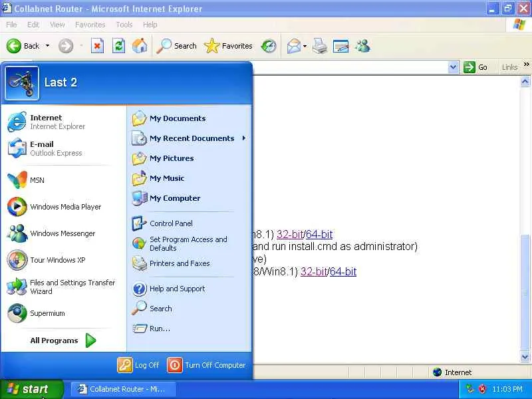Click the Start button

coord(31,389)
